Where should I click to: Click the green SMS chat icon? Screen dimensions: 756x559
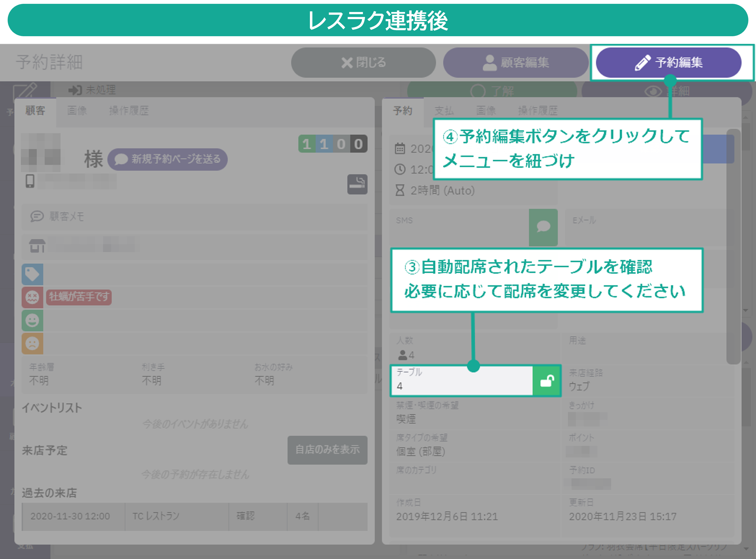pos(543,227)
